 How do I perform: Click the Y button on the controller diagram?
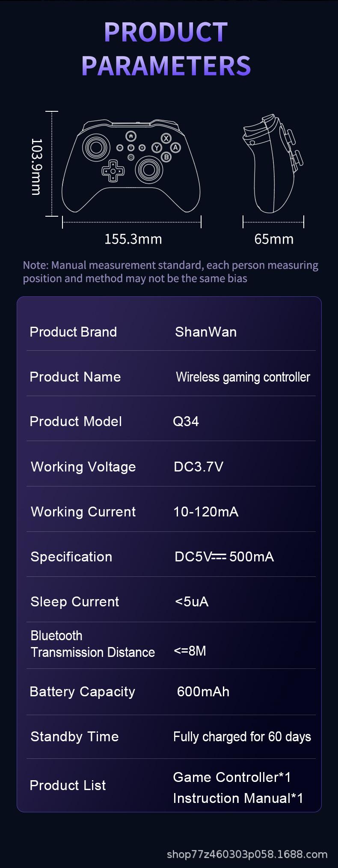click(x=157, y=148)
